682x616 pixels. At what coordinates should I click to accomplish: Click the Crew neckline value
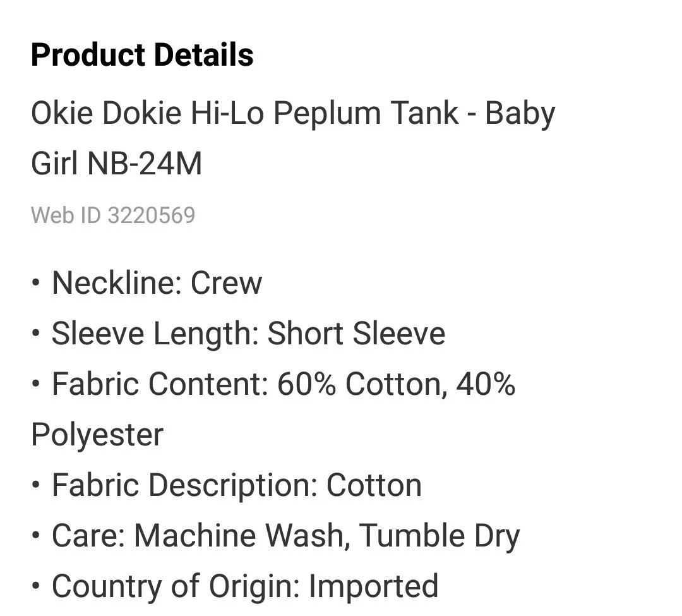coord(226,283)
